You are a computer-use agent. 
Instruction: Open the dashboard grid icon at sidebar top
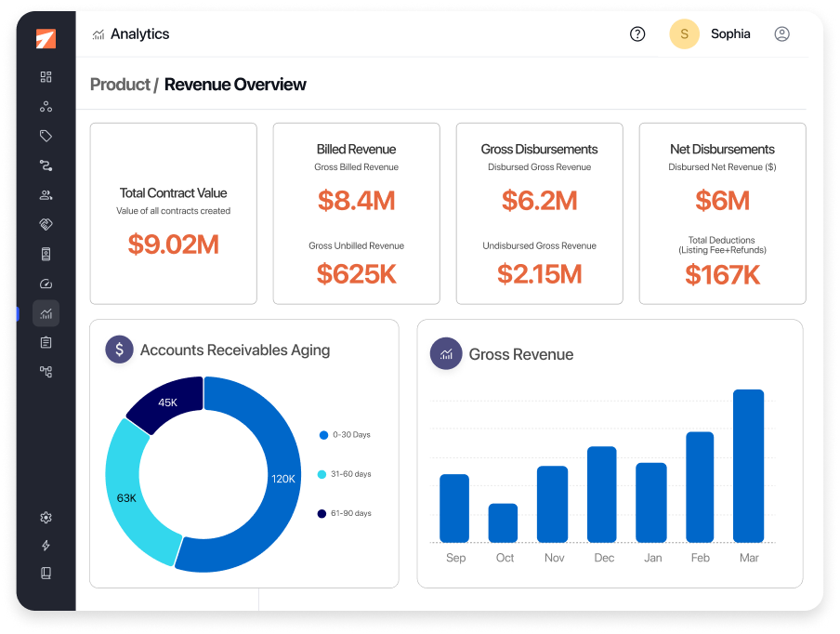[46, 76]
